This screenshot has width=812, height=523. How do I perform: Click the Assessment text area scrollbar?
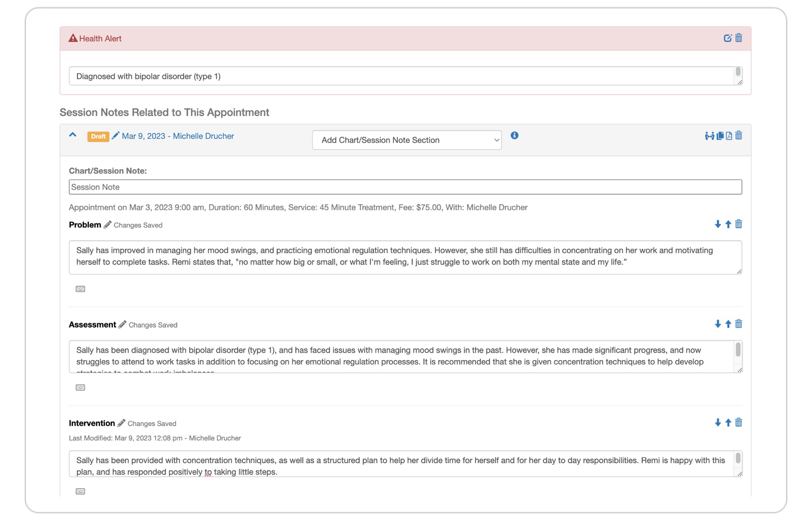click(x=738, y=350)
